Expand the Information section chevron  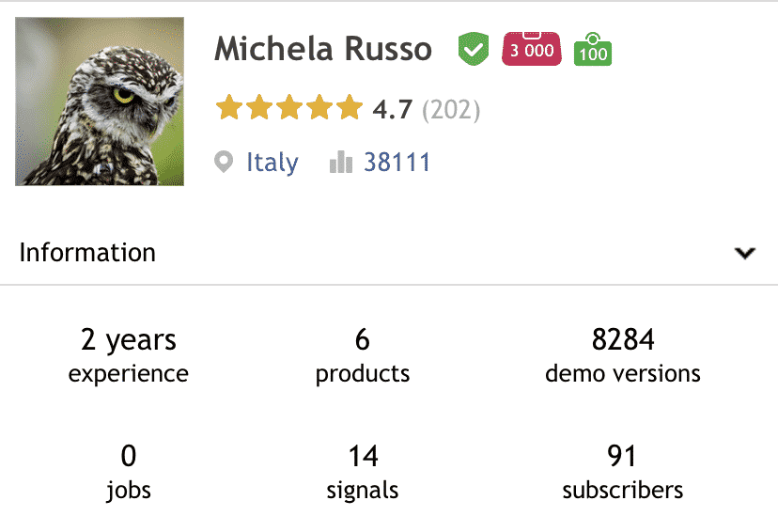(745, 253)
